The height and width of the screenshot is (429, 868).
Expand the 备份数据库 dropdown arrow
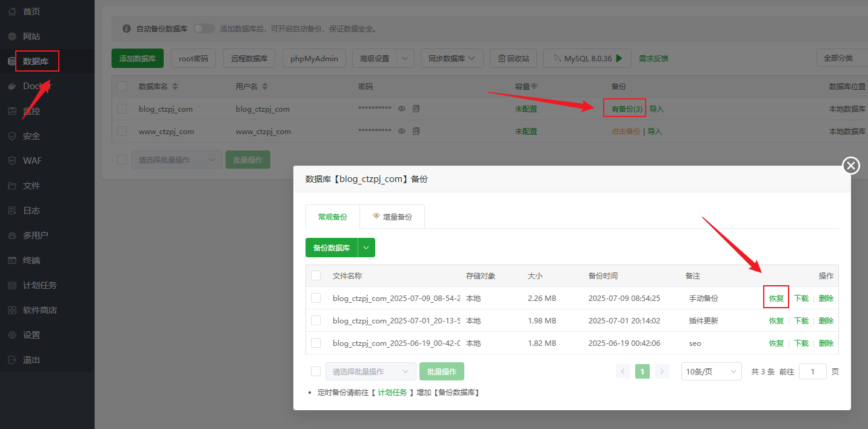pyautogui.click(x=367, y=248)
